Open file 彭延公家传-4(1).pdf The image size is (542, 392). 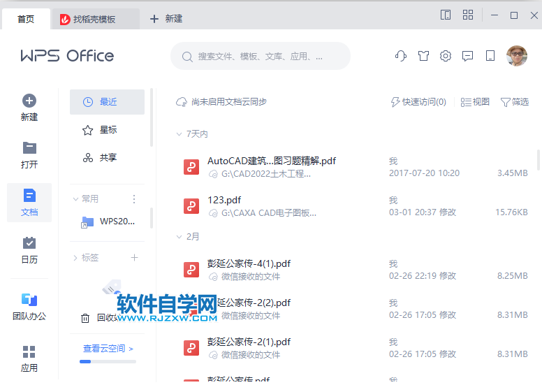pos(249,263)
